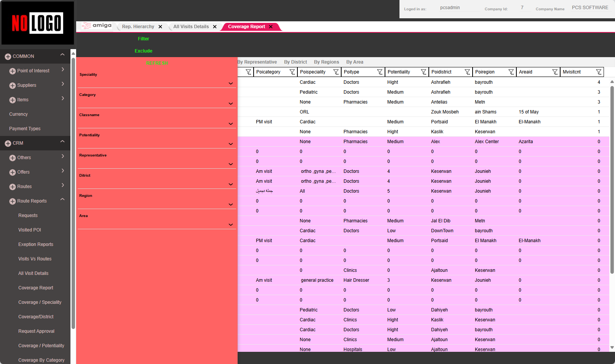Click the Poidistrict column filter icon
The height and width of the screenshot is (364, 615).
coord(467,72)
